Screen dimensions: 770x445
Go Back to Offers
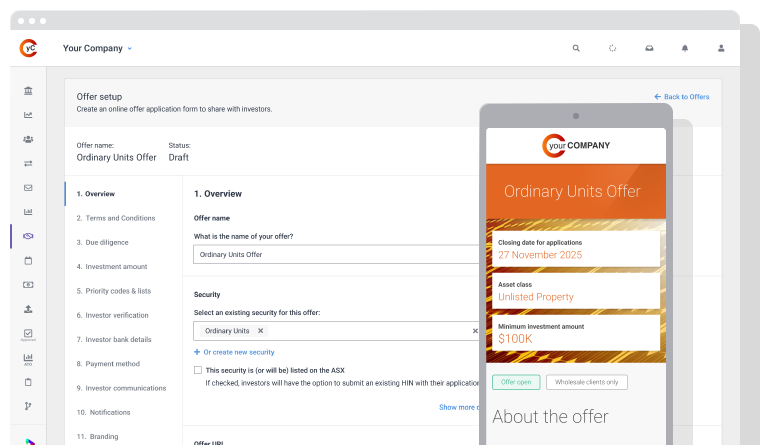(682, 97)
